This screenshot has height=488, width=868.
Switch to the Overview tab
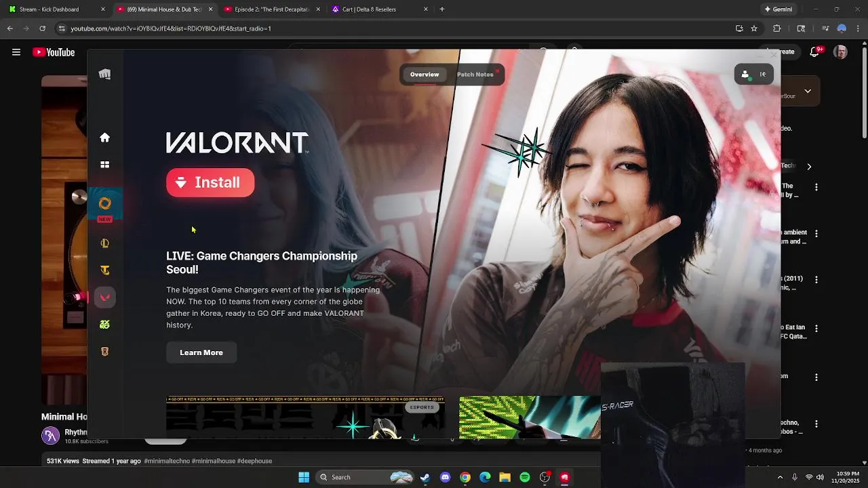click(x=425, y=75)
